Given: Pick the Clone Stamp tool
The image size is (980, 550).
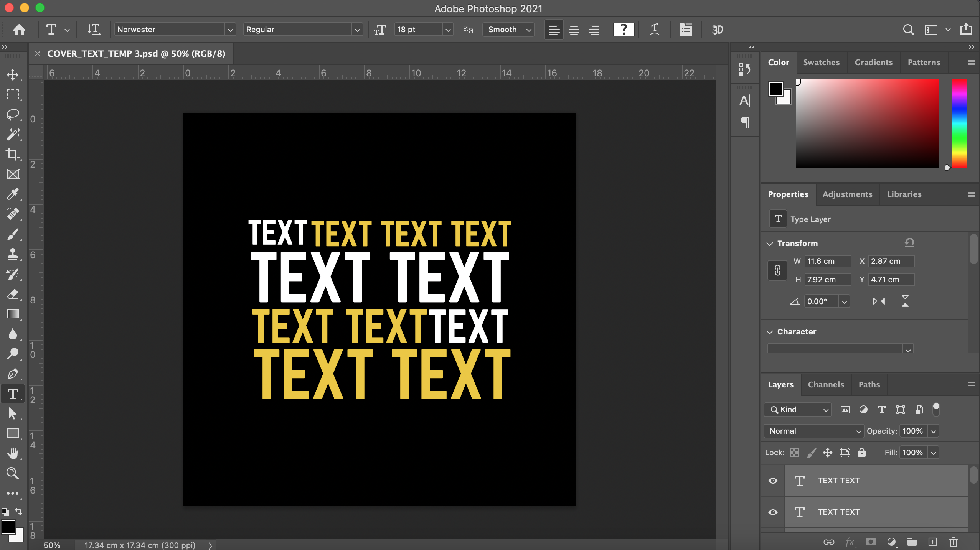Looking at the screenshot, I should 13,254.
